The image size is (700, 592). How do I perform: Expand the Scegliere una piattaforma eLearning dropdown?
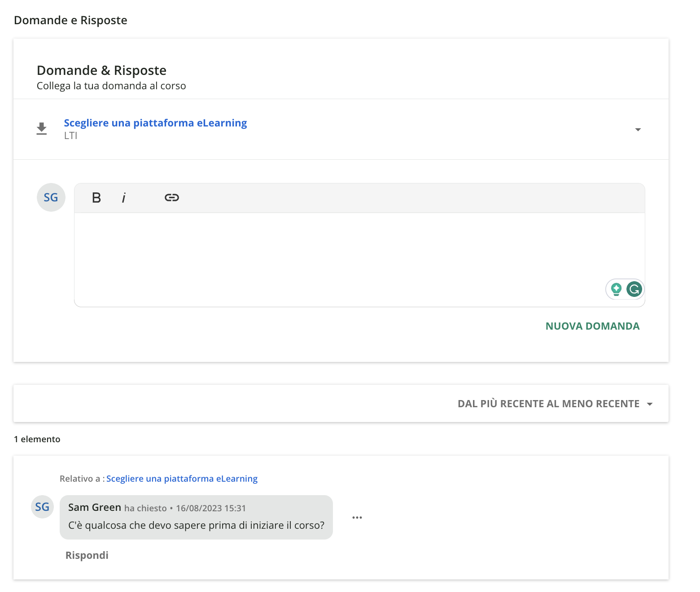(639, 130)
